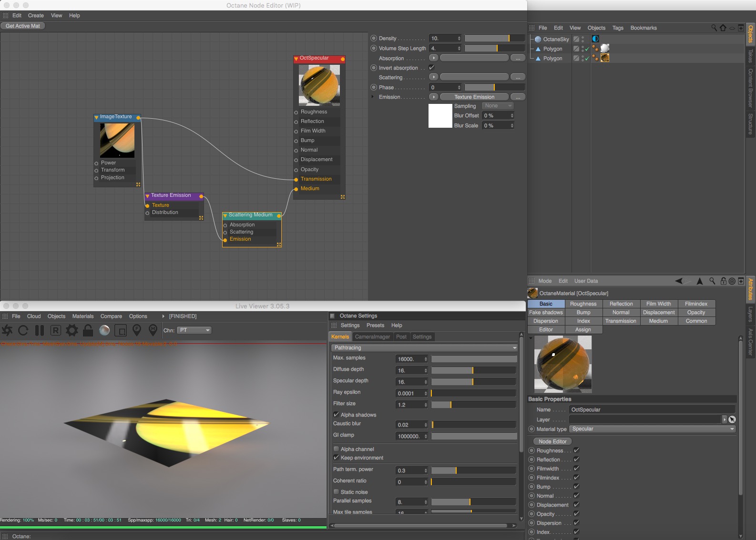Toggle the Roughness checkbox in Basic Properties

576,450
